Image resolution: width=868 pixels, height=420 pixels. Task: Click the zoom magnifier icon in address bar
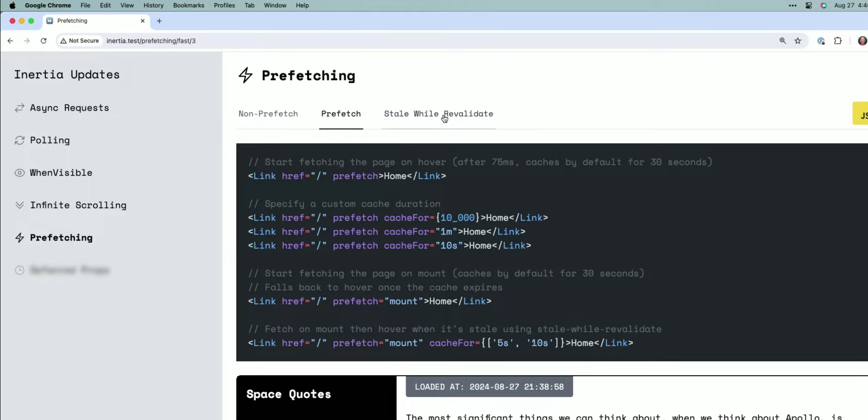point(783,41)
